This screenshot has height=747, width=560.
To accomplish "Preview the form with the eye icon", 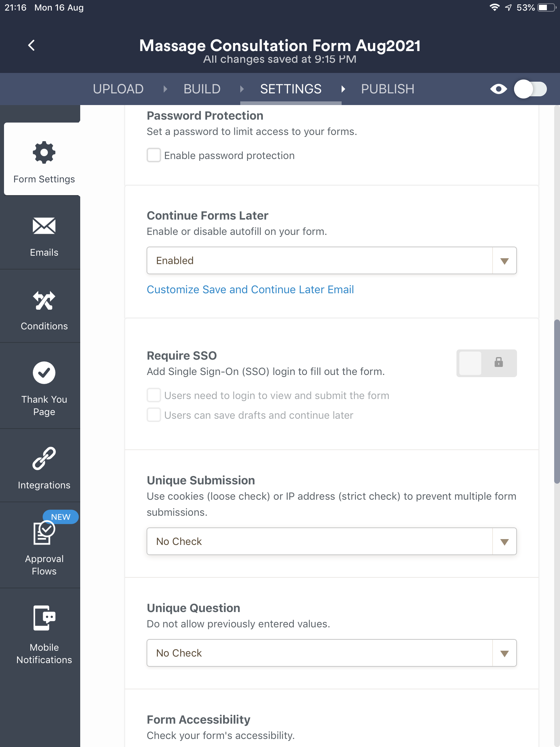I will (x=499, y=89).
